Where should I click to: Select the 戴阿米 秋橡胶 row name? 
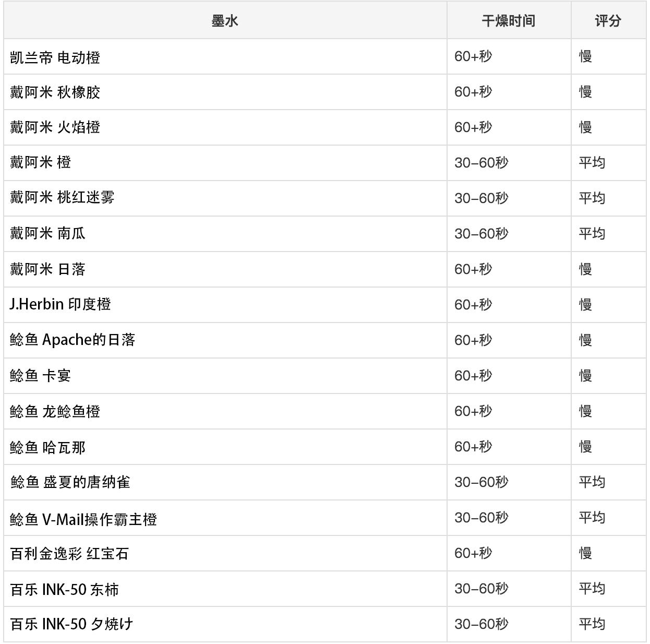tap(55, 92)
